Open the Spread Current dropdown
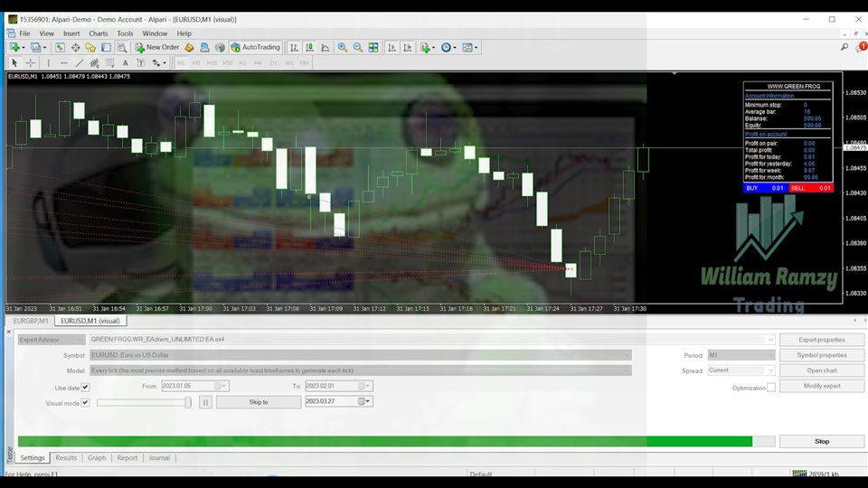 click(741, 371)
